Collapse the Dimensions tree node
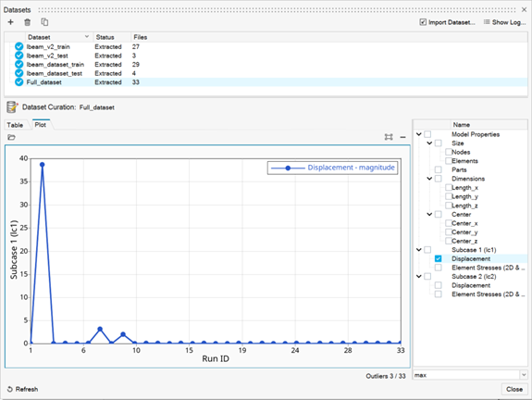This screenshot has height=400, width=532. [429, 179]
